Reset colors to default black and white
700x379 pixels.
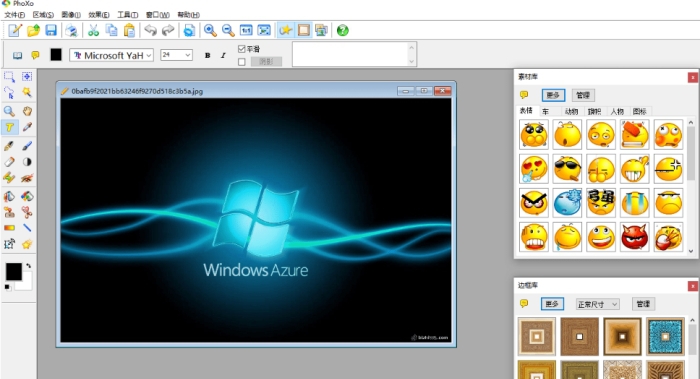[7, 287]
